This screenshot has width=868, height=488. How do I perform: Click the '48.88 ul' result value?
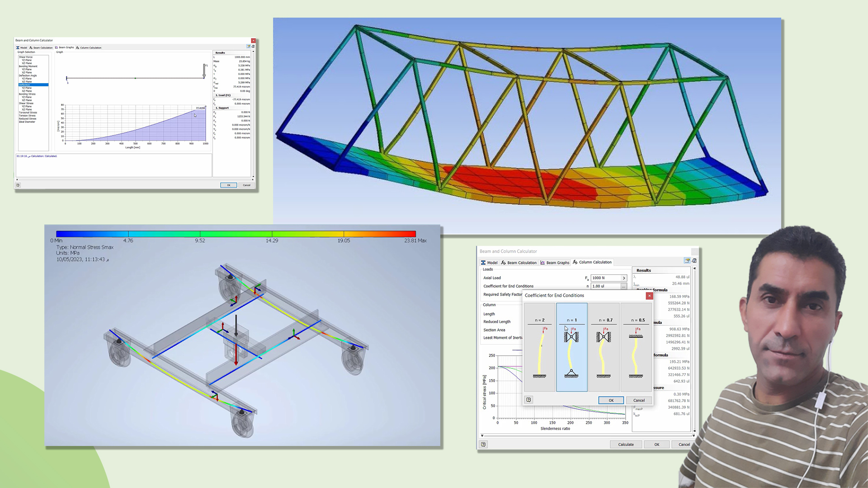pyautogui.click(x=682, y=277)
